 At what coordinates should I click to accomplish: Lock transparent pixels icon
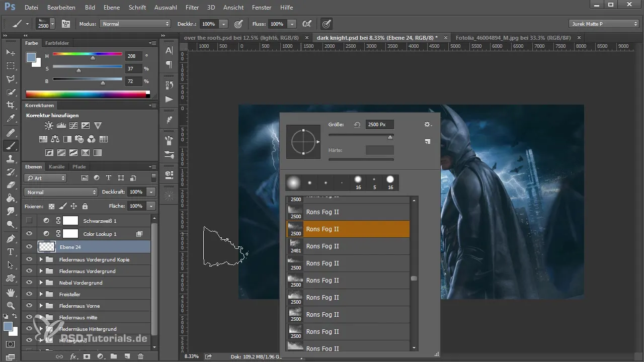click(x=51, y=206)
